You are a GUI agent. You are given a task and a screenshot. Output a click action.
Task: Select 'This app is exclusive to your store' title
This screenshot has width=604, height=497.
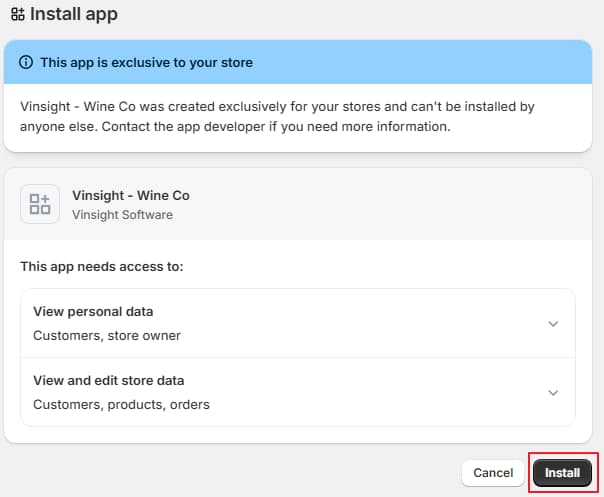coord(146,62)
